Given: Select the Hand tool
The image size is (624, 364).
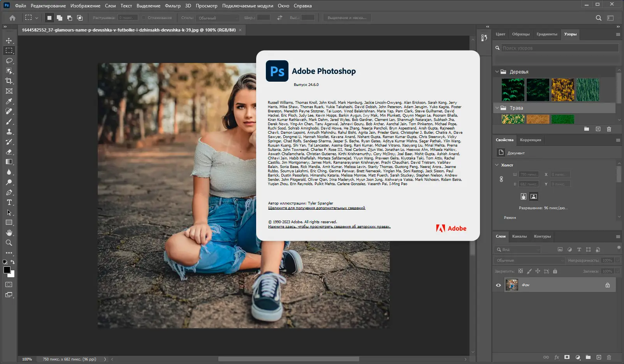Looking at the screenshot, I should click(9, 233).
